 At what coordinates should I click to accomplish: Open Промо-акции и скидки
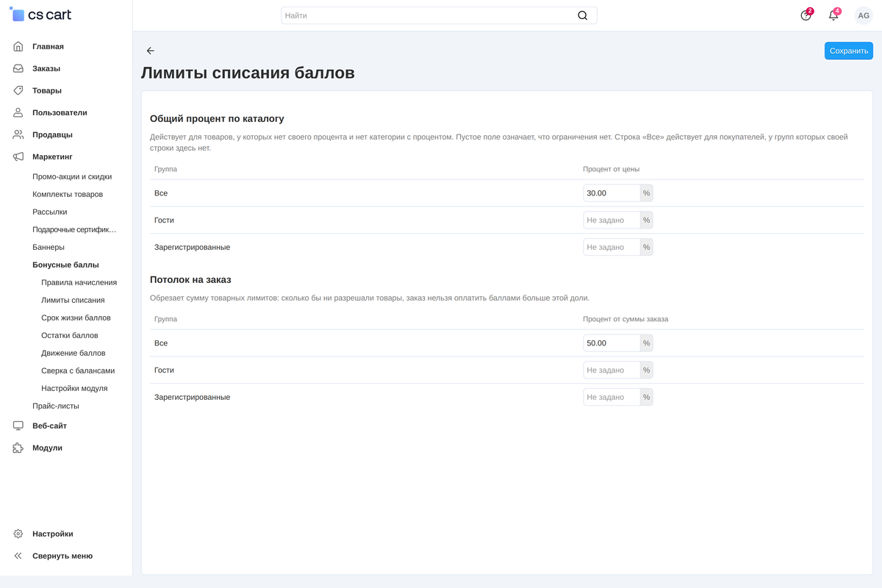click(x=72, y=176)
